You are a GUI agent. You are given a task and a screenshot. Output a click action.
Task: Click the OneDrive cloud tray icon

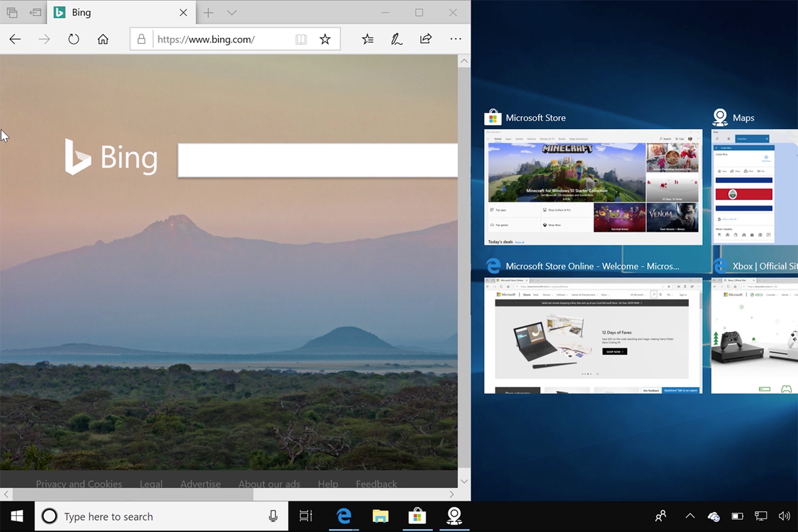(714, 517)
